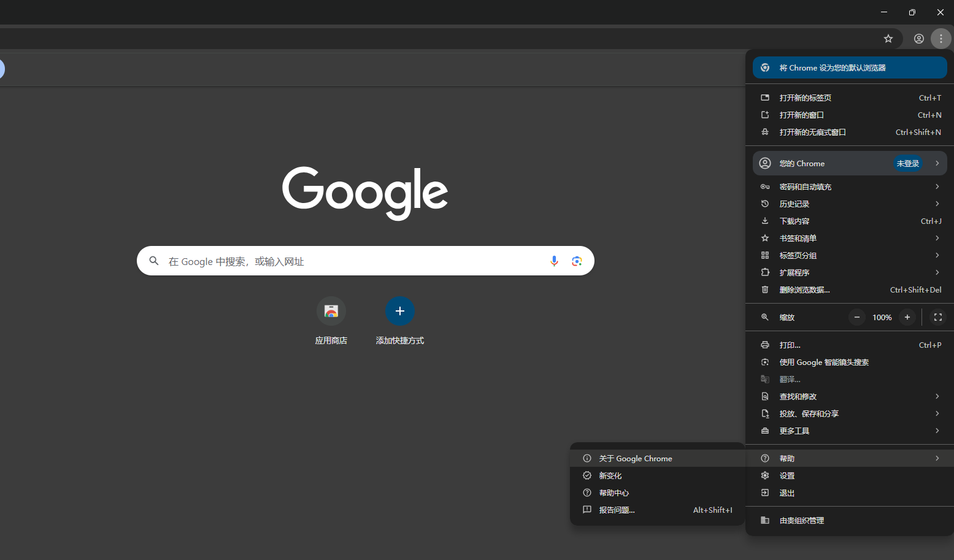
Task: Select 打开新的窗口 menu item
Action: [850, 115]
